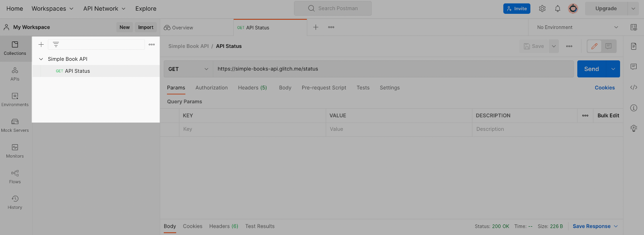Image resolution: width=644 pixels, height=235 pixels.
Task: Open the Upgrade dropdown arrow
Action: pyautogui.click(x=633, y=8)
